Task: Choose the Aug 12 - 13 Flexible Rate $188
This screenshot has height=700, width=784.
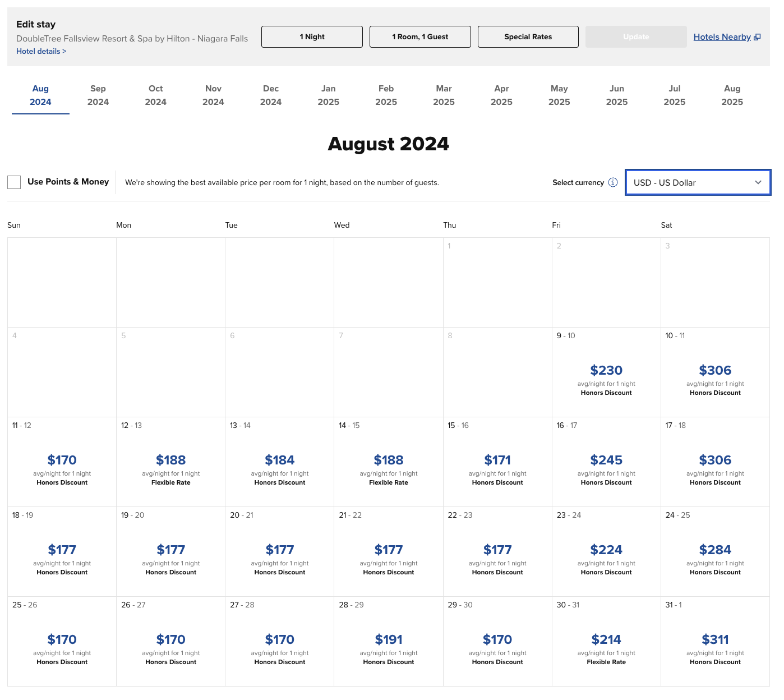Action: 170,462
